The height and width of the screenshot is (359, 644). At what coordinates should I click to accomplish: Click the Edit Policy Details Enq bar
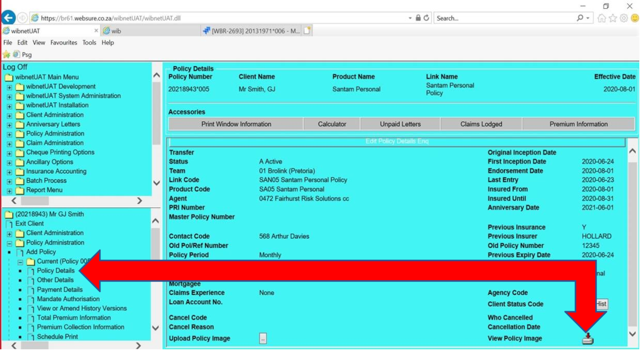point(397,142)
